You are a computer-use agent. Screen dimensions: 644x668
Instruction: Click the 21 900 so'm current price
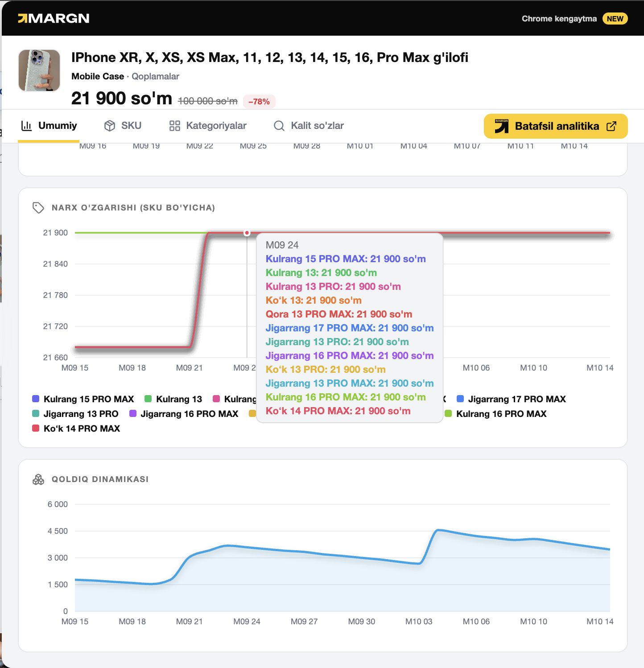click(122, 98)
